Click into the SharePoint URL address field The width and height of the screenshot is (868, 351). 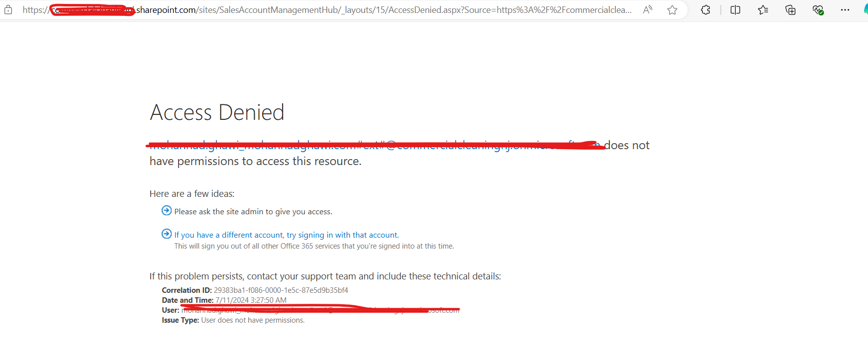coord(348,10)
